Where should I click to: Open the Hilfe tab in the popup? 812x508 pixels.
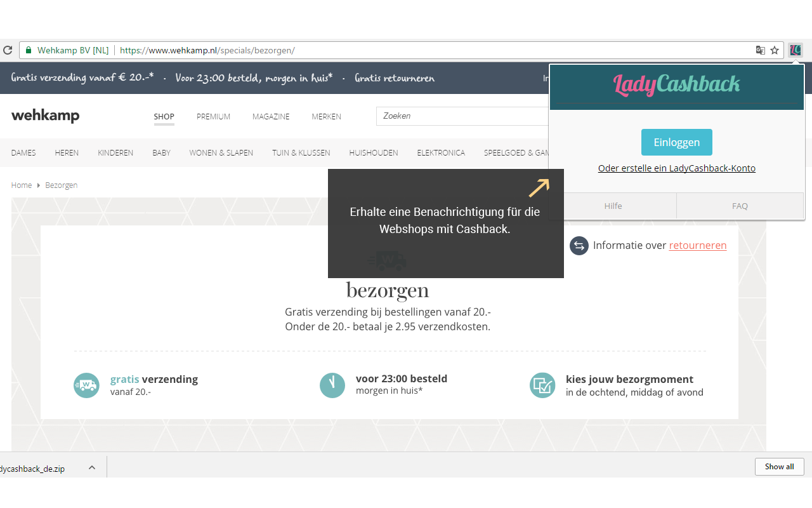tap(613, 206)
